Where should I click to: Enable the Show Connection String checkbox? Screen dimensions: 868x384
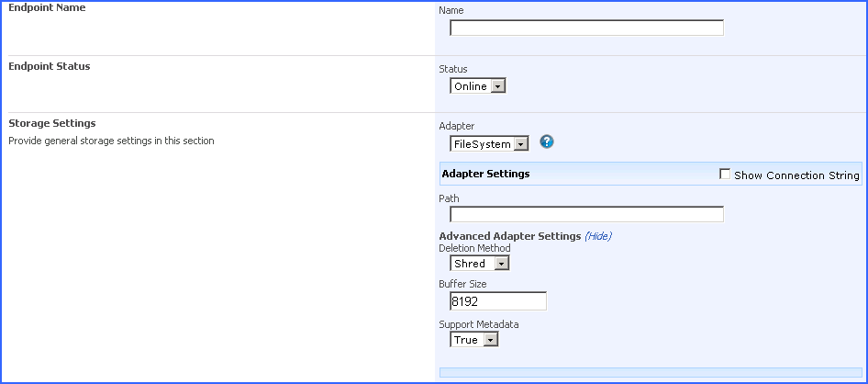click(725, 175)
